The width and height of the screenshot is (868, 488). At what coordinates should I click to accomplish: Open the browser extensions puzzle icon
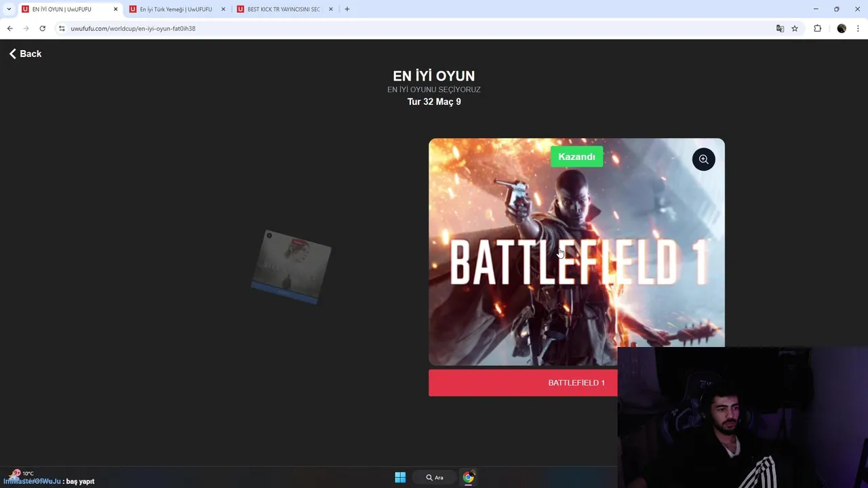tap(817, 28)
